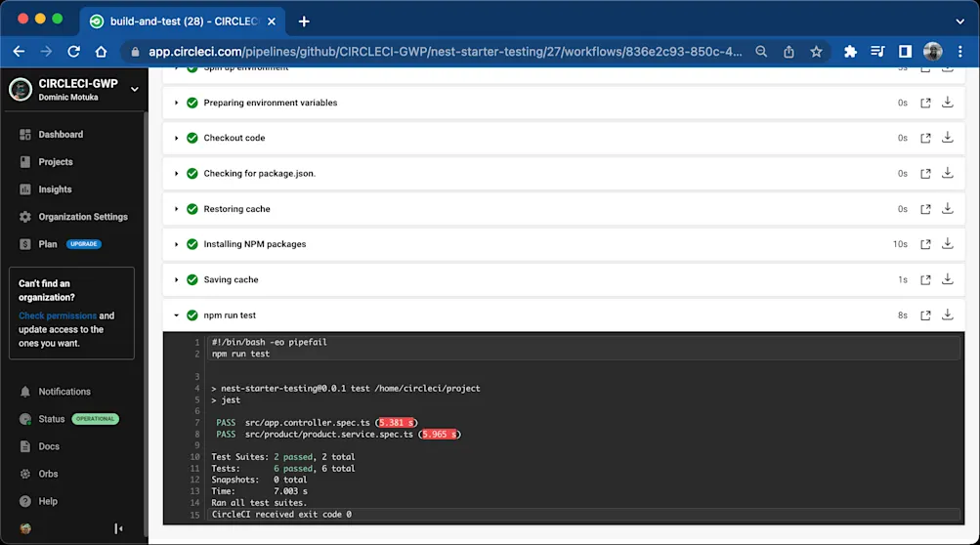Screen dimensions: 980x545
Task: Expand the Installing NPM packages step
Action: 176,244
